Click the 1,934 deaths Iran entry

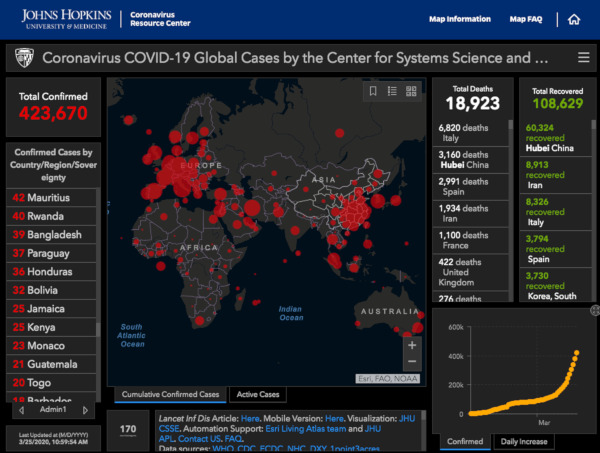click(470, 213)
